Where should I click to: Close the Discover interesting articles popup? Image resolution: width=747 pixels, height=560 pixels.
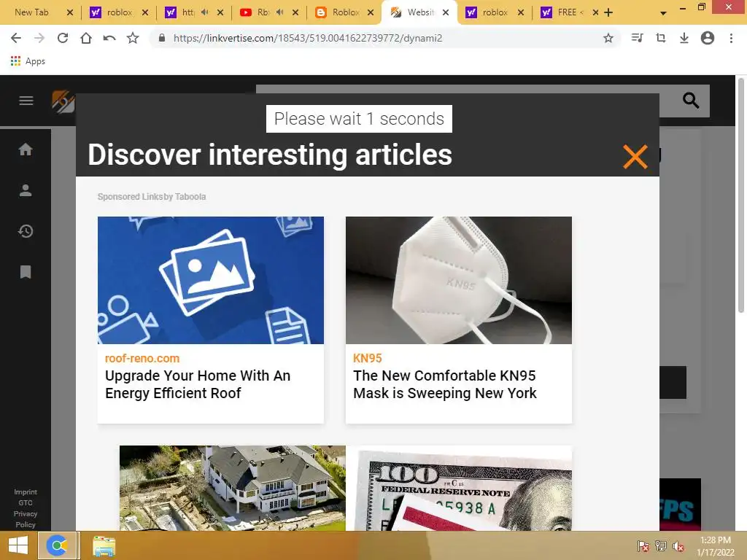pos(635,157)
